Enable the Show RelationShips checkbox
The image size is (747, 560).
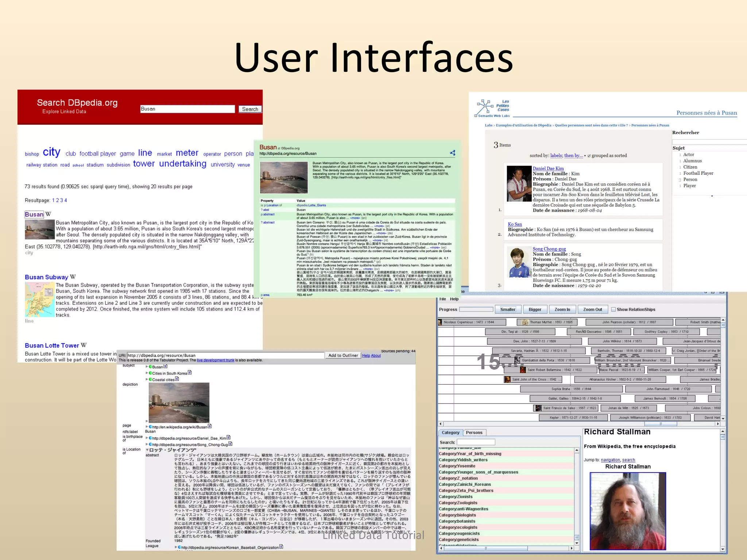click(x=613, y=310)
